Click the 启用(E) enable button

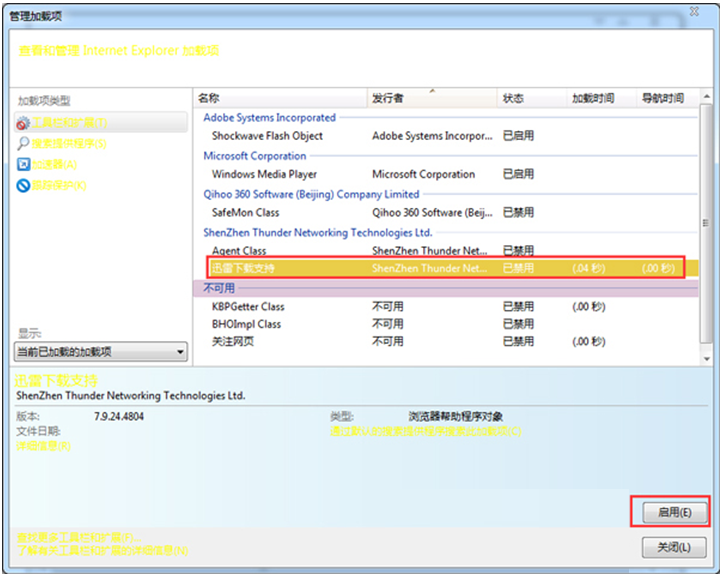click(x=669, y=512)
